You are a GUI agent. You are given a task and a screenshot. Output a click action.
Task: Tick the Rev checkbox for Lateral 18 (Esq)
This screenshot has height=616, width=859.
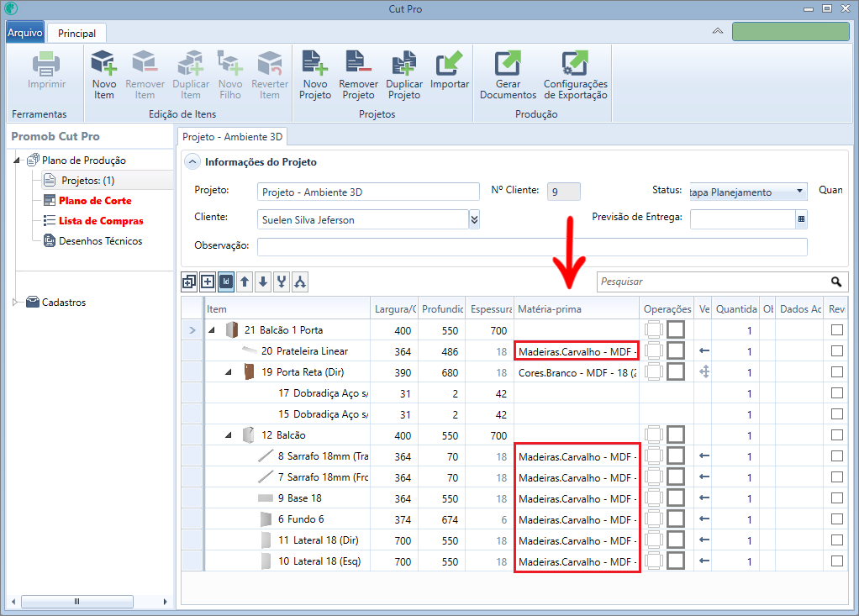coord(836,561)
